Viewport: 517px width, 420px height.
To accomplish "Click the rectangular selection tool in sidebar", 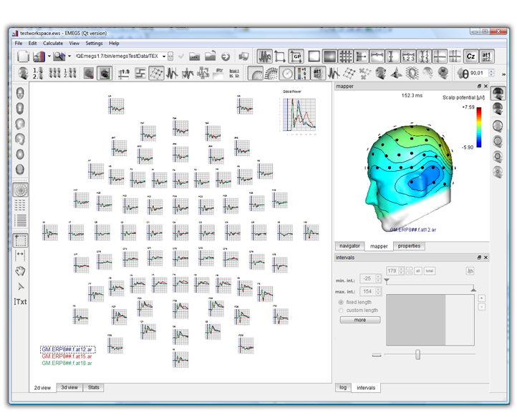I will click(x=21, y=240).
